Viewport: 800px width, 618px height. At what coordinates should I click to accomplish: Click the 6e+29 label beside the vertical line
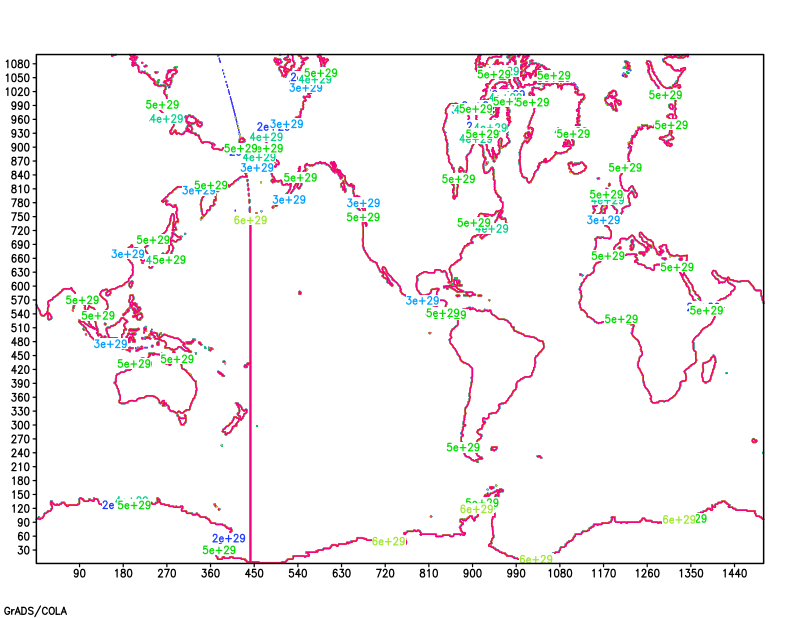pos(250,220)
